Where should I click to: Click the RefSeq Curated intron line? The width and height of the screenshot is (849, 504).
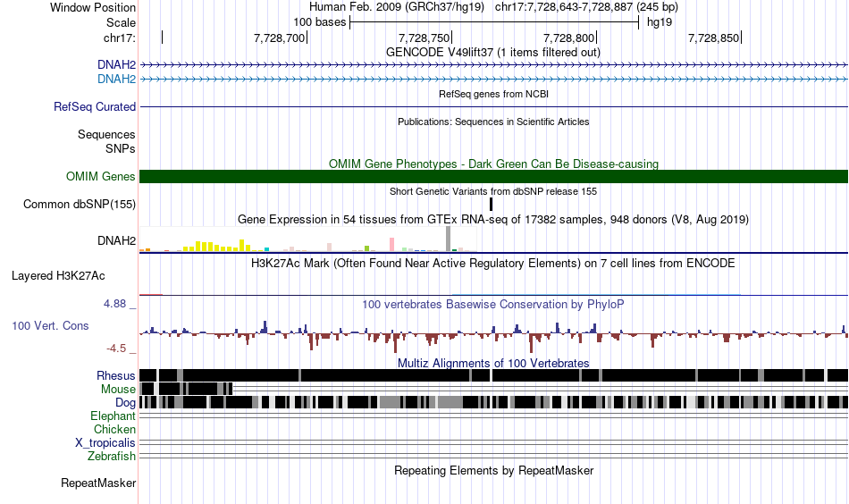tap(494, 106)
